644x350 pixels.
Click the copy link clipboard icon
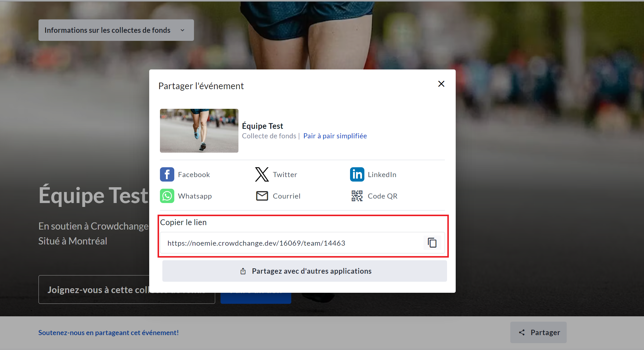point(432,243)
